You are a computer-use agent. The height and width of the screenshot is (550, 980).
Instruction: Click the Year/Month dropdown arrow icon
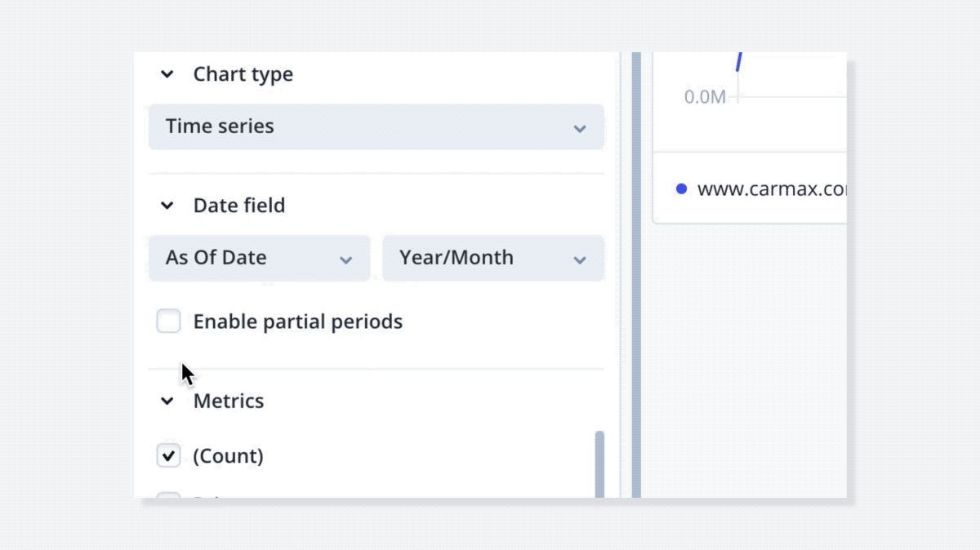pyautogui.click(x=580, y=259)
